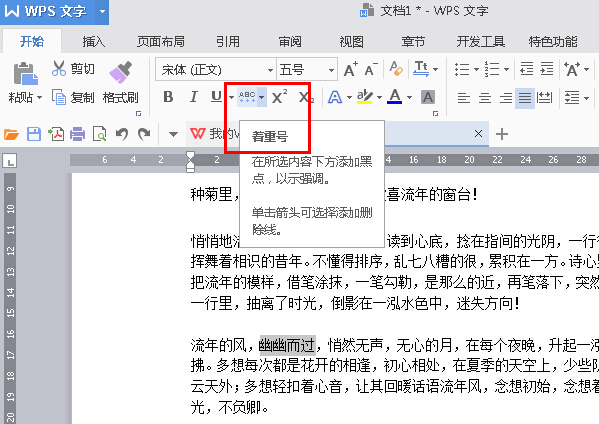
Task: Click the export to PDF icon
Action: 56,134
